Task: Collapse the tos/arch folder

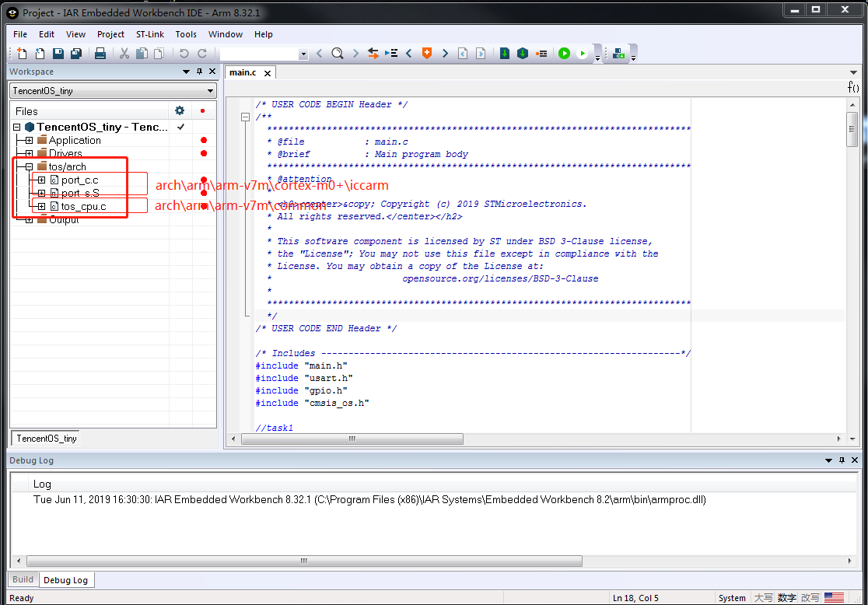Action: pyautogui.click(x=29, y=167)
